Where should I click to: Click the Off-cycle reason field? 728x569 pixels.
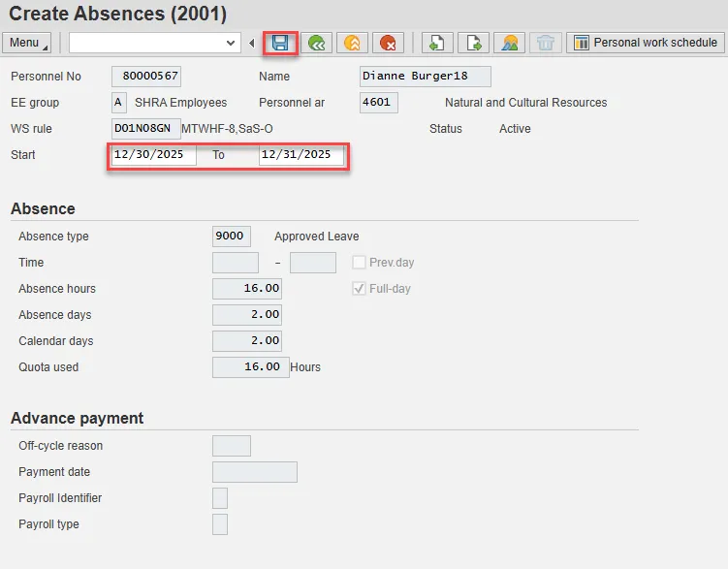[232, 446]
